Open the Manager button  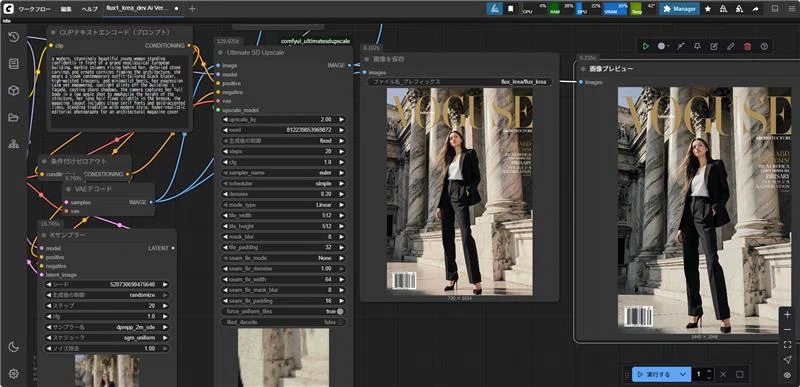click(679, 9)
